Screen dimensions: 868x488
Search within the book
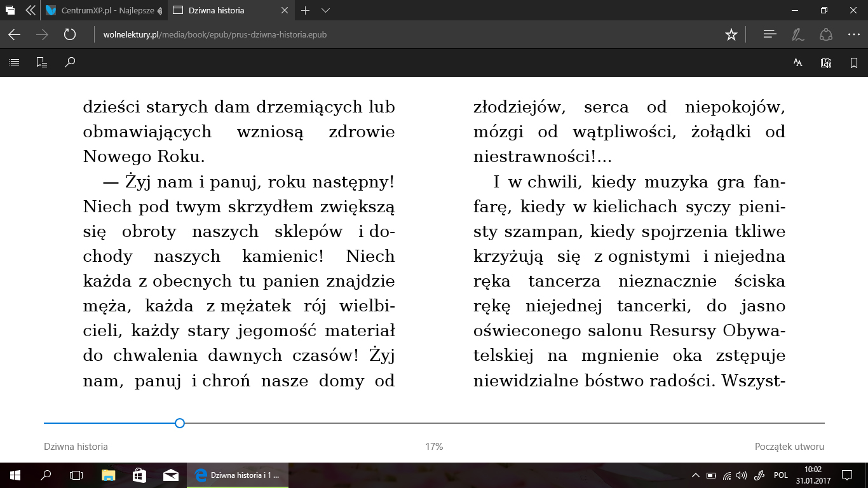click(x=70, y=62)
